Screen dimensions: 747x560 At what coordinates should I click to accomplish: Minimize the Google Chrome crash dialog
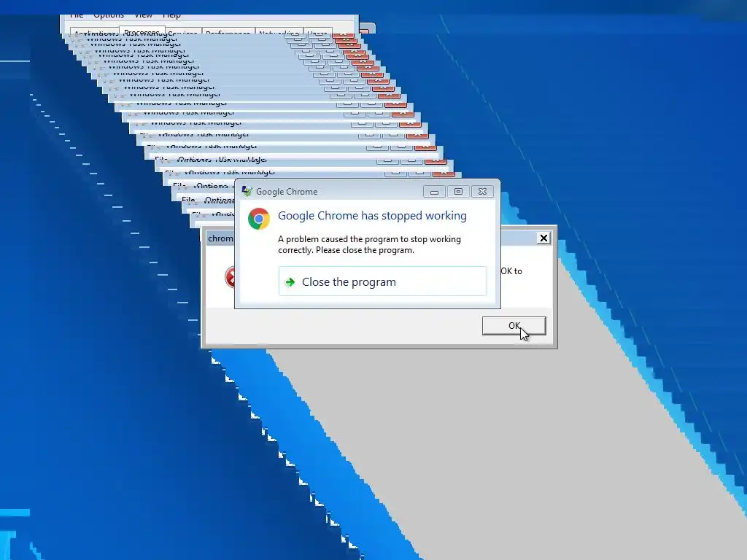[x=434, y=192]
